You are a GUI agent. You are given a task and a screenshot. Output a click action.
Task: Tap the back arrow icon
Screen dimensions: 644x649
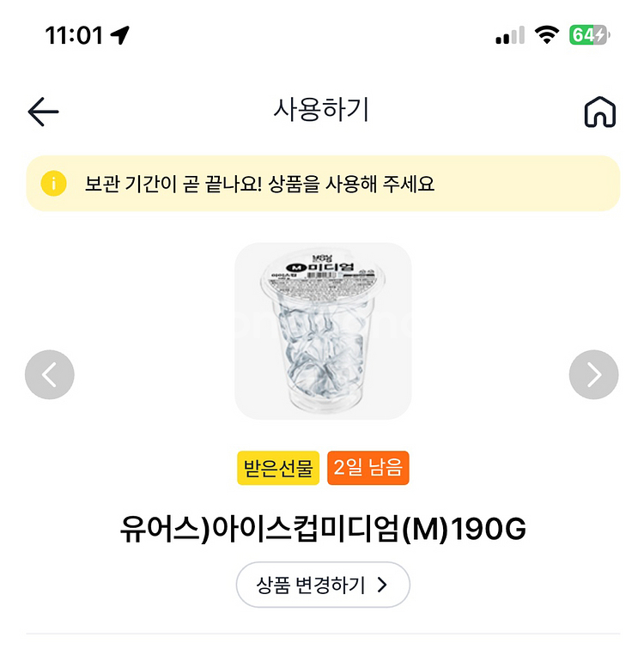pyautogui.click(x=43, y=112)
